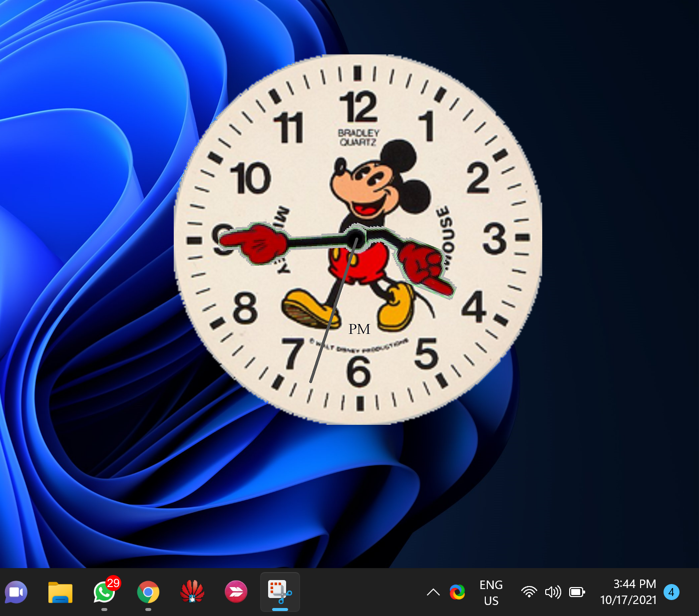699x616 pixels.
Task: Open the Teams Chat taskbar icon
Action: [16, 592]
